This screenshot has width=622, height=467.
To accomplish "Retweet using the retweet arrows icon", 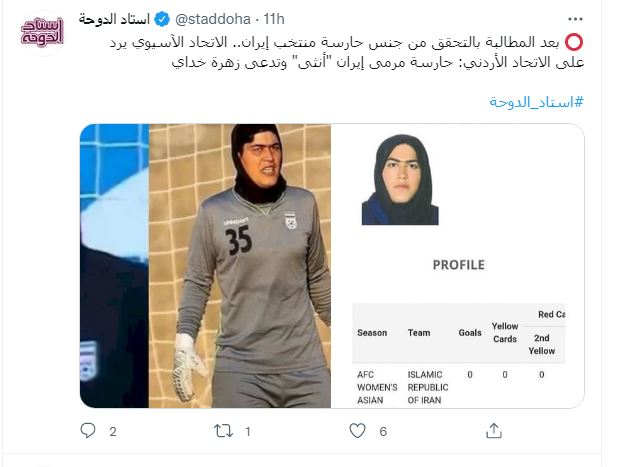I will pyautogui.click(x=223, y=431).
